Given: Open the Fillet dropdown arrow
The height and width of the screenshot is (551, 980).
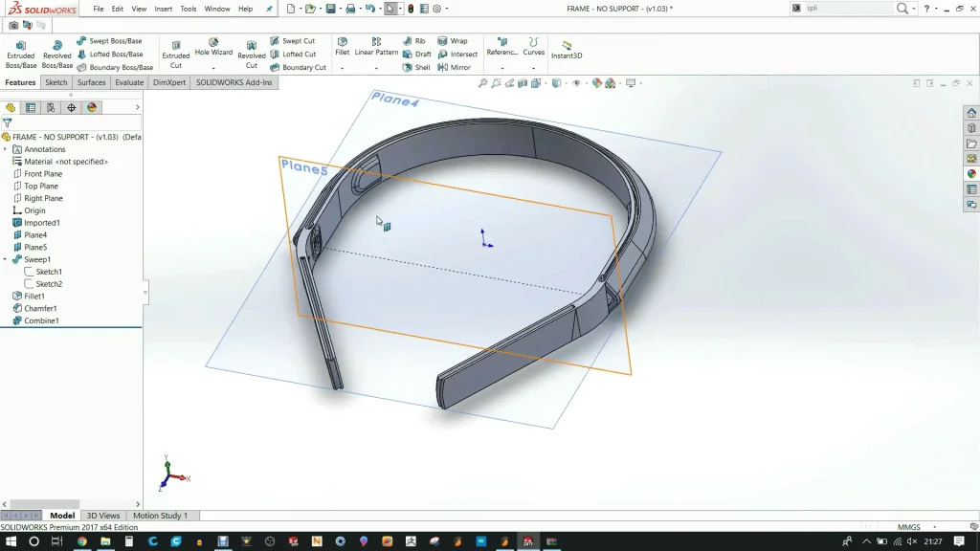Looking at the screenshot, I should pos(342,68).
